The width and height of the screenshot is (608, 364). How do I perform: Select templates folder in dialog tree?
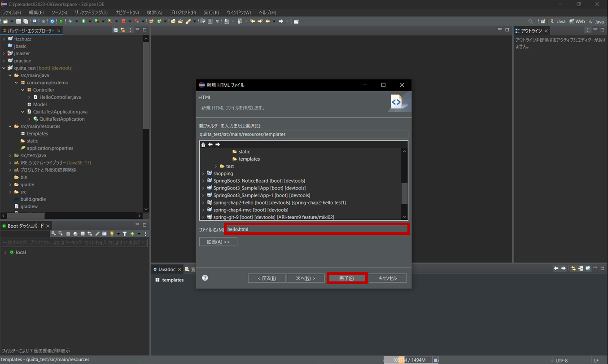tap(249, 159)
